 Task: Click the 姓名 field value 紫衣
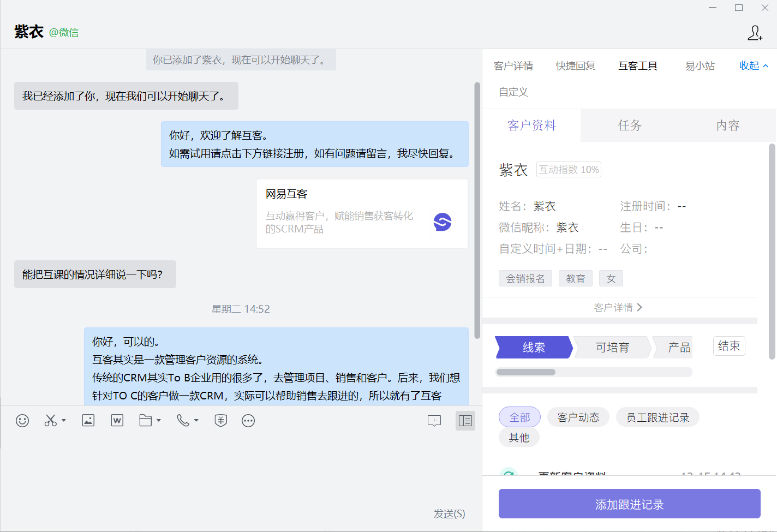[x=545, y=206]
